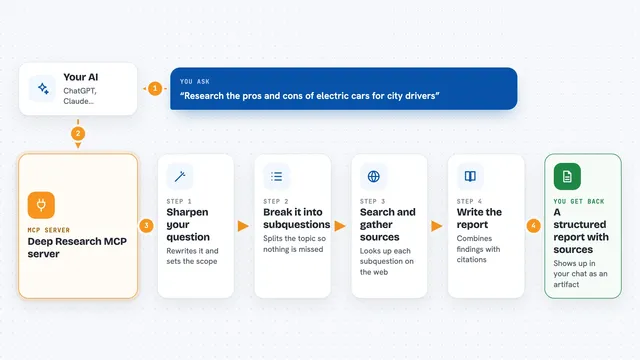Click 'Rewrites it and sets the scope' text
This screenshot has width=640, height=360.
point(192,256)
